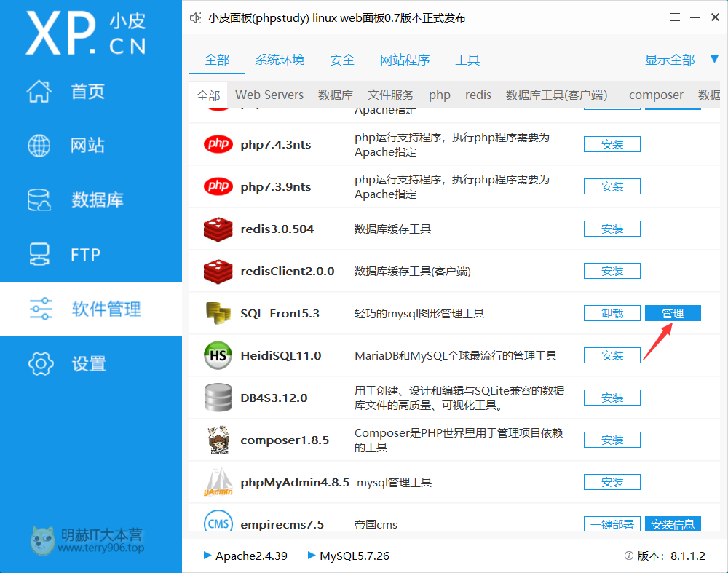This screenshot has height=573, width=728.
Task: Click the 设置 gear icon
Action: 41,363
